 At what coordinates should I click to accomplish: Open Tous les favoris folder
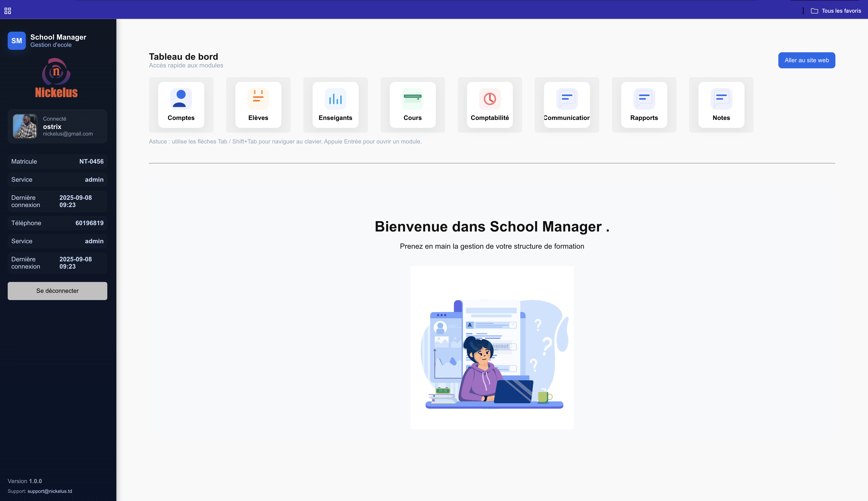pyautogui.click(x=836, y=11)
